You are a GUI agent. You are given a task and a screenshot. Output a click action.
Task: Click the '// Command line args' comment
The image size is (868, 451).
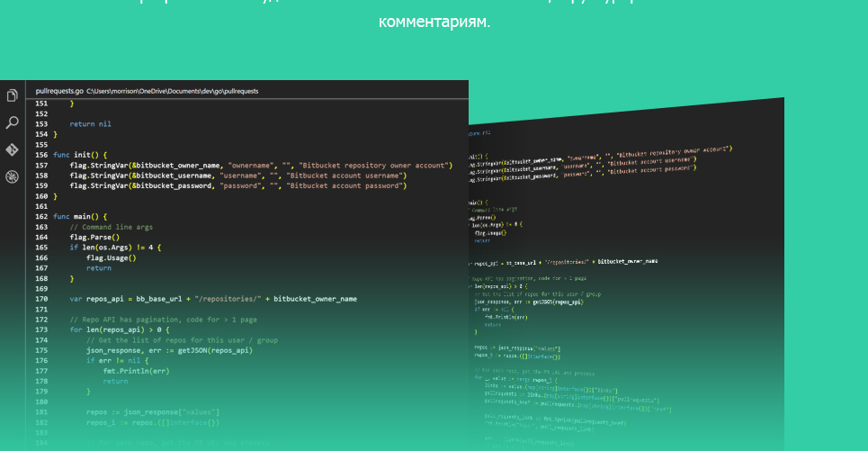pos(112,227)
